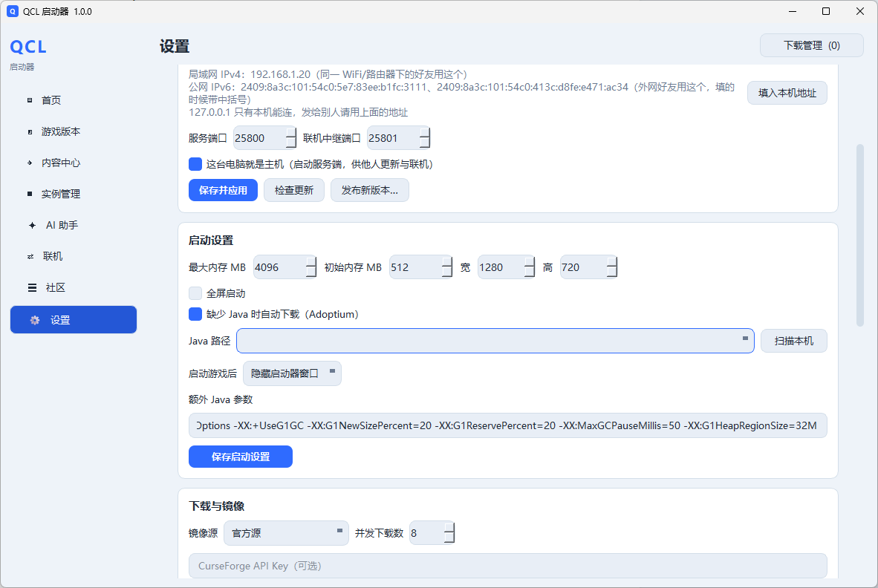878x588 pixels.
Task: Click the instance management sidebar icon
Action: 30,194
